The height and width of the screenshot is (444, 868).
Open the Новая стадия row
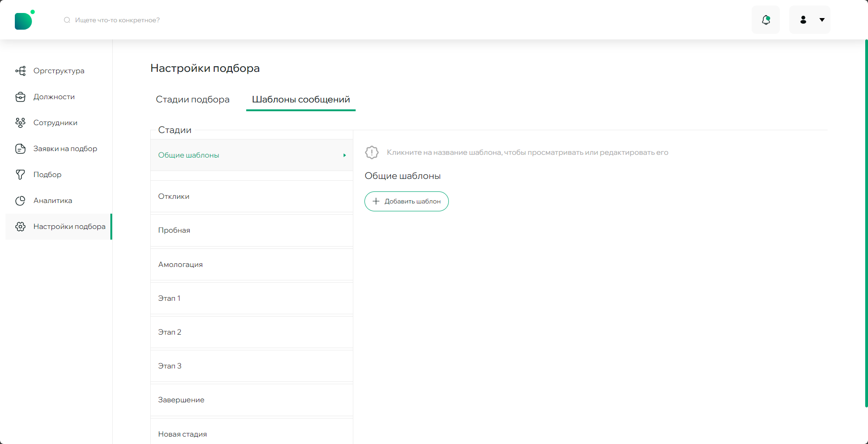click(x=252, y=431)
